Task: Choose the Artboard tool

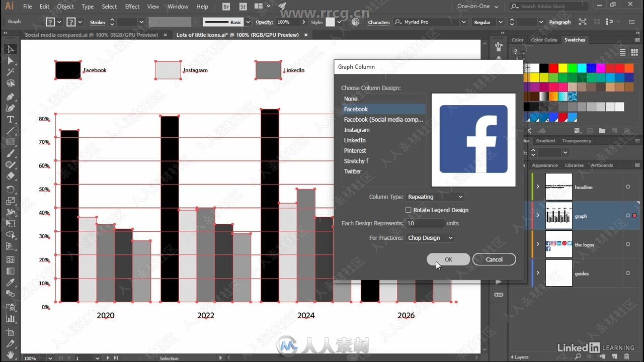Action: (x=10, y=332)
